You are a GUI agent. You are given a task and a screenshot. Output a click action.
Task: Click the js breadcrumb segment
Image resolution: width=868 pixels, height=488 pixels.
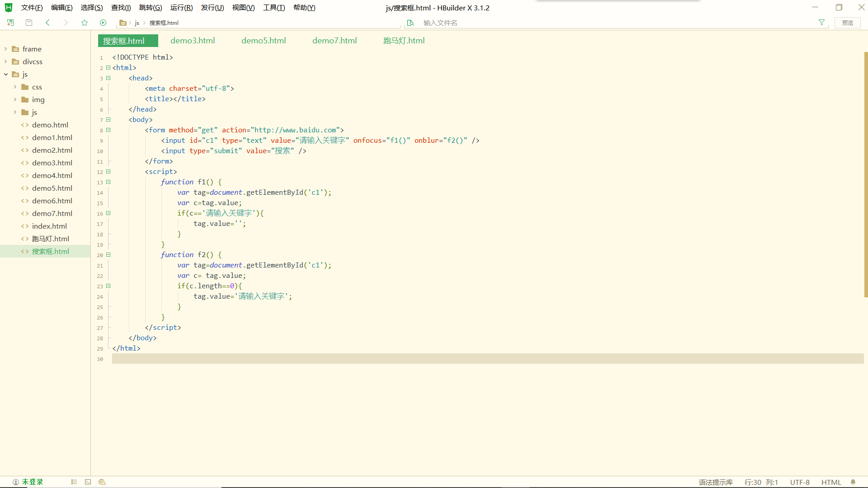[137, 23]
